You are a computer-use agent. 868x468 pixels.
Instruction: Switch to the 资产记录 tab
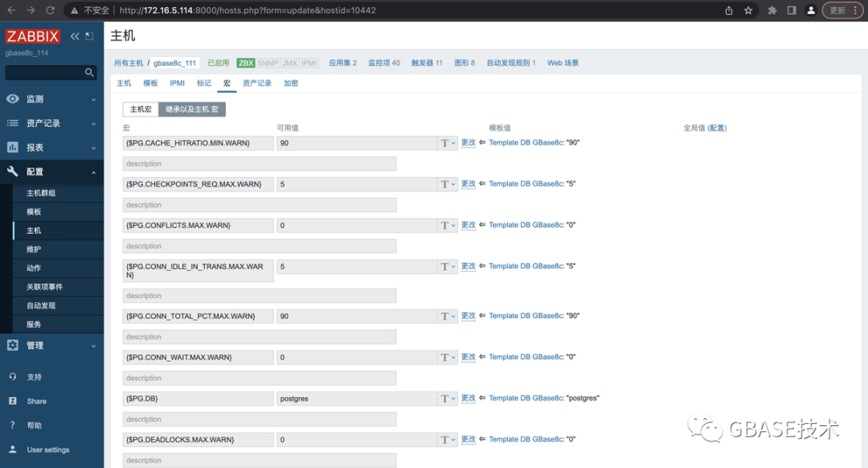coord(257,83)
